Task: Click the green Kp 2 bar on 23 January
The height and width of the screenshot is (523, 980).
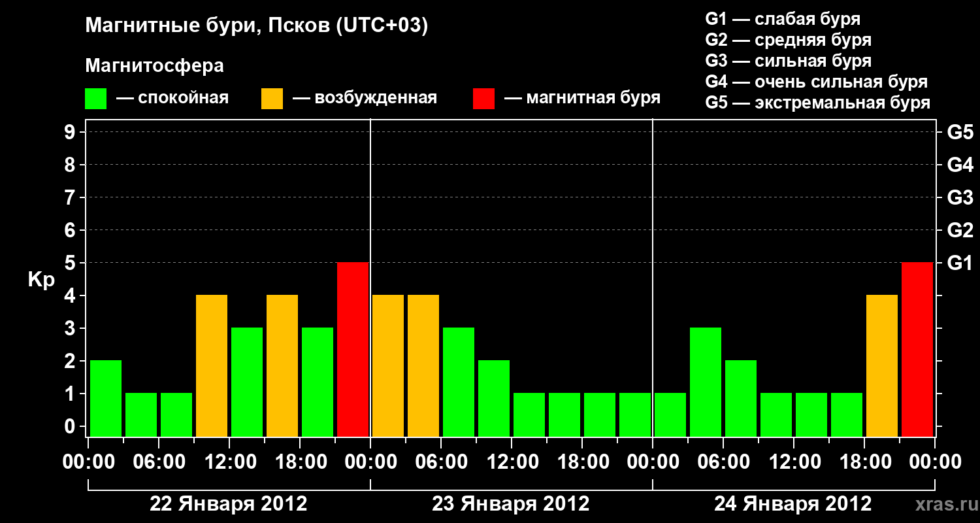Action: (494, 398)
